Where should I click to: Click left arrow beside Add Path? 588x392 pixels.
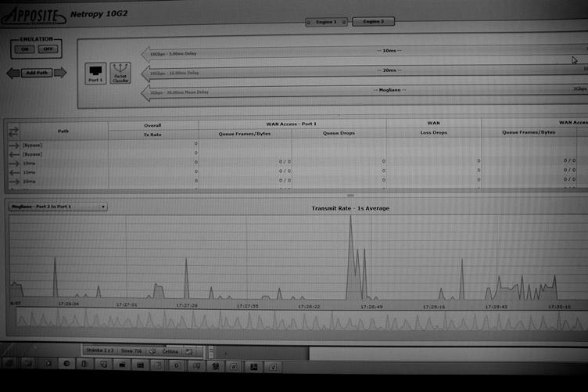(13, 73)
